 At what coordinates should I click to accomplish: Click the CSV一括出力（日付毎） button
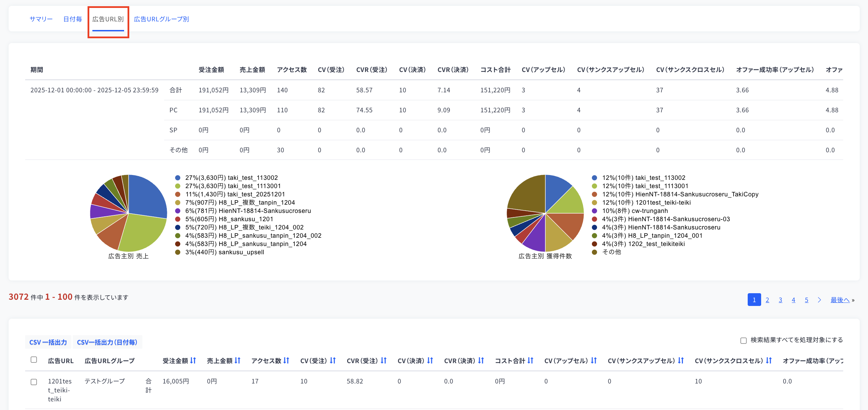click(x=107, y=342)
